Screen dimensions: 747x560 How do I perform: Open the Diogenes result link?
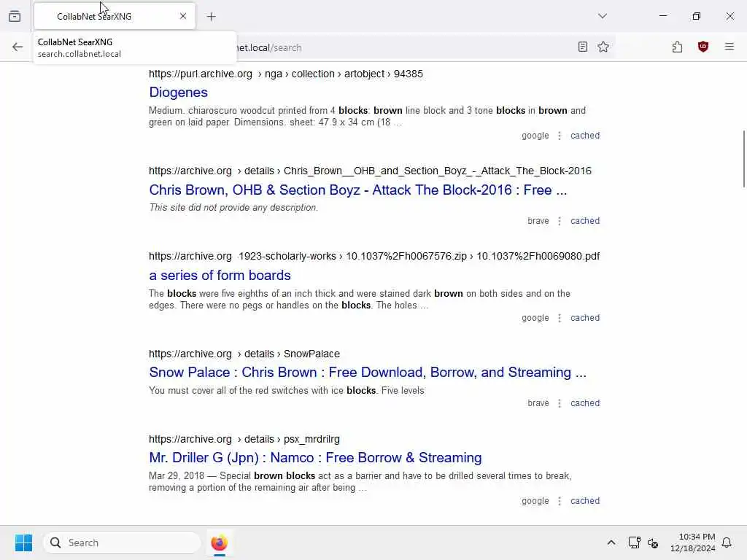pos(178,93)
